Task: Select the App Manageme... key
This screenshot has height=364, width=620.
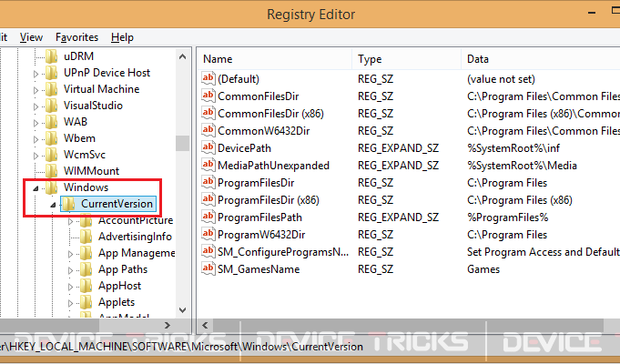Action: click(x=137, y=253)
